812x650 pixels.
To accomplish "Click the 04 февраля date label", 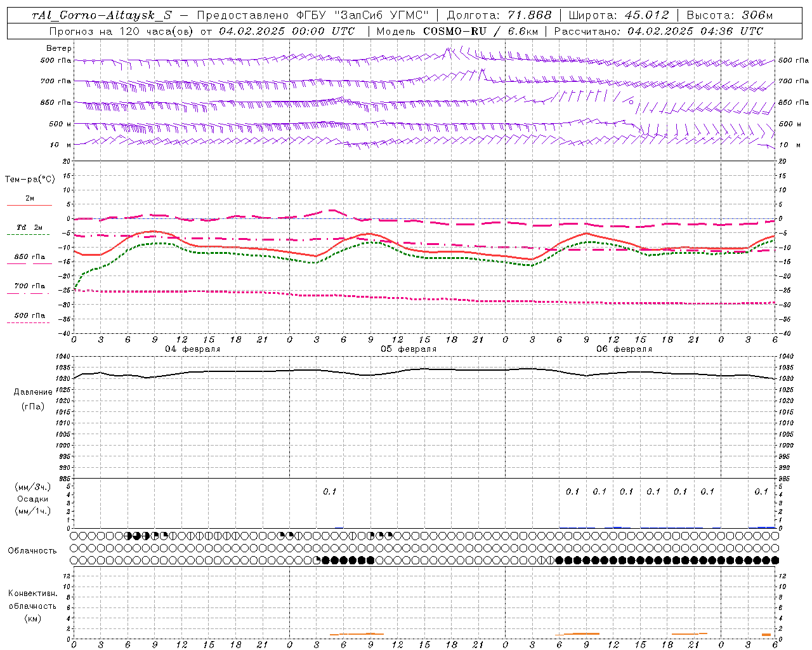I will tap(193, 349).
